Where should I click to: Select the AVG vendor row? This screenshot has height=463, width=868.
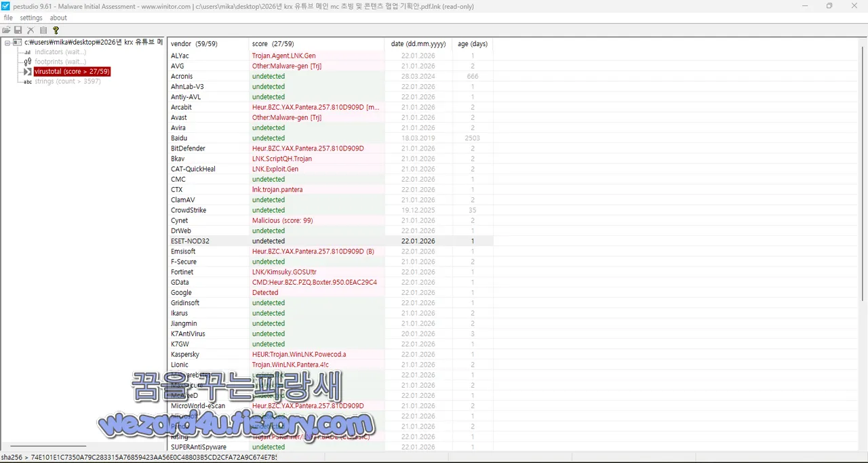[330, 66]
